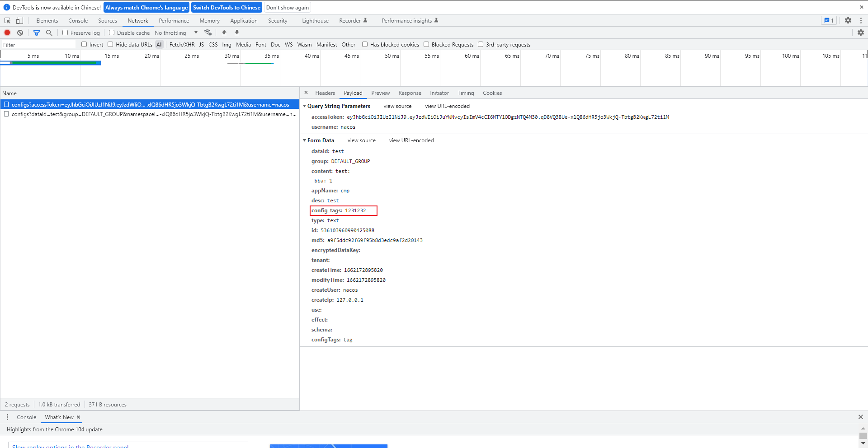
Task: Check the Blocked Requests checkbox
Action: tap(426, 44)
